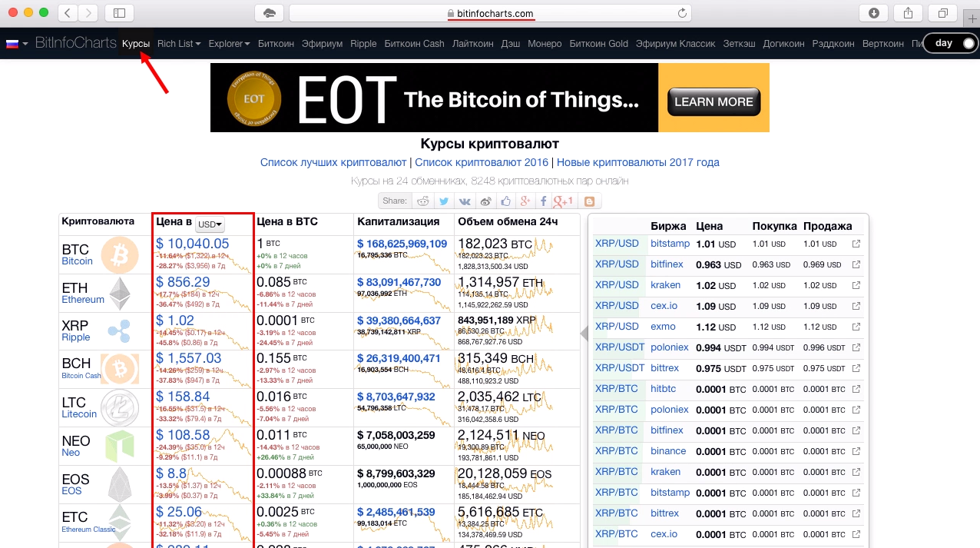Click the Bitcoin Cash coin logo
Screen dimensions: 980x548
click(119, 370)
